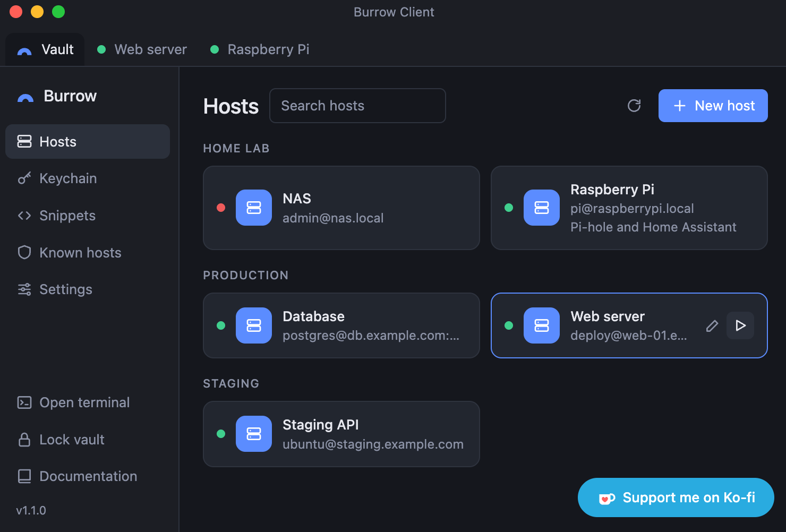The image size is (786, 532).
Task: Click the admin@nas.local address text
Action: point(333,218)
